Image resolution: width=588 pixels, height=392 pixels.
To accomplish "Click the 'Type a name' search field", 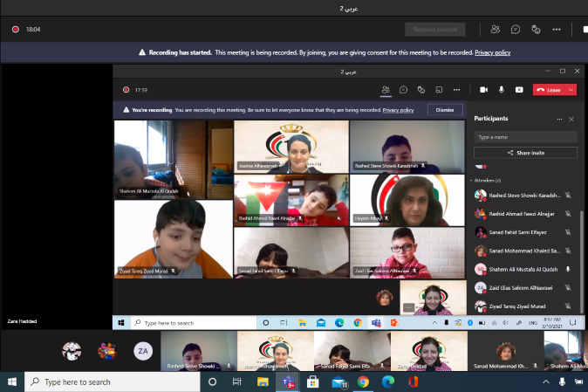I will pos(525,137).
